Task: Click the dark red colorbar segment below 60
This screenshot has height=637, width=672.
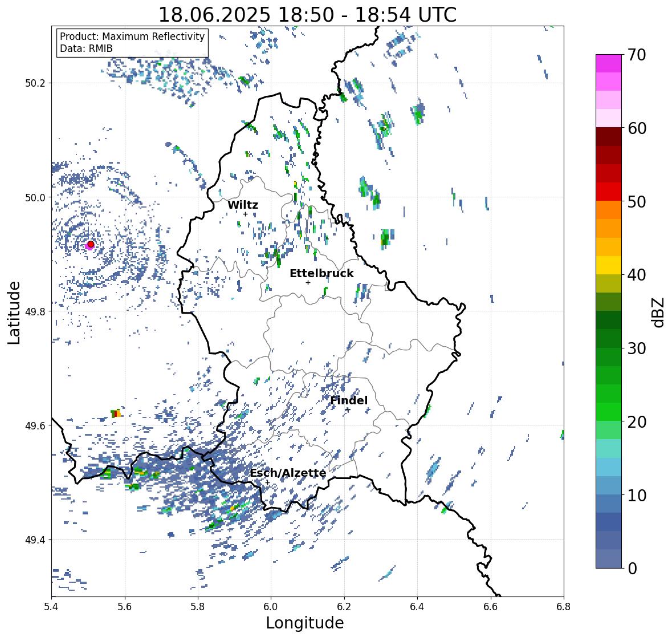Action: pyautogui.click(x=609, y=137)
